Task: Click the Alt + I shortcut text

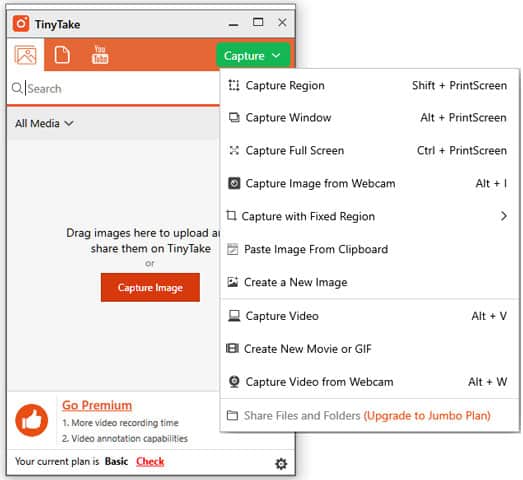Action: tap(491, 183)
